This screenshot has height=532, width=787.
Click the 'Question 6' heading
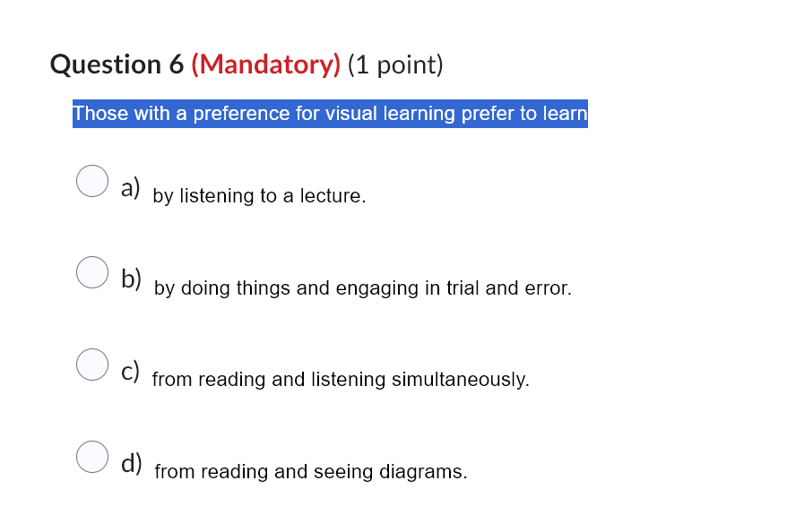coord(116,64)
